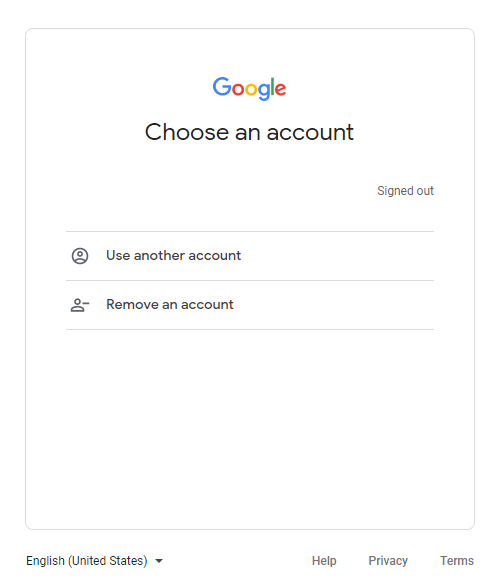Click the Signed out status label

[405, 191]
